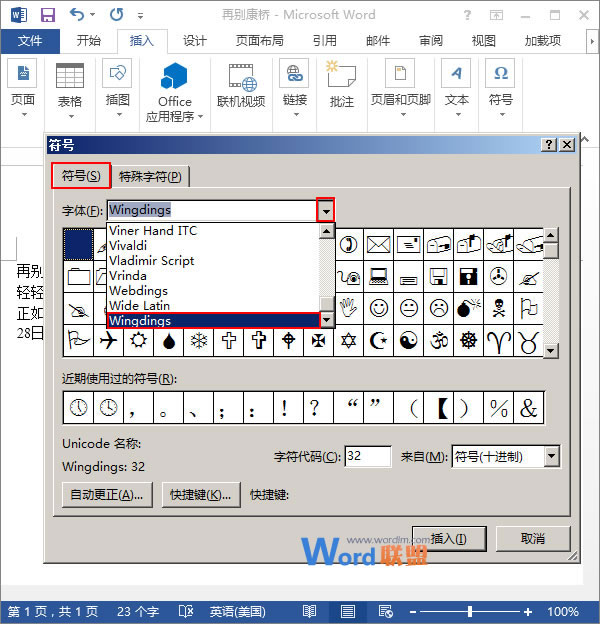Expand the 表格 table dropdown

point(71,116)
